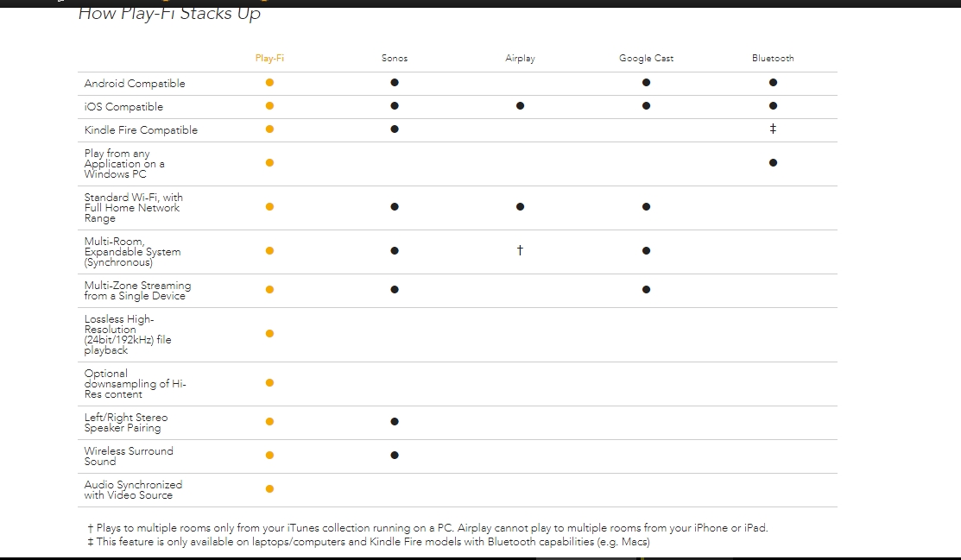The height and width of the screenshot is (560, 961).
Task: Click orange dot for Lossless High-Resolution playback
Action: click(x=269, y=334)
